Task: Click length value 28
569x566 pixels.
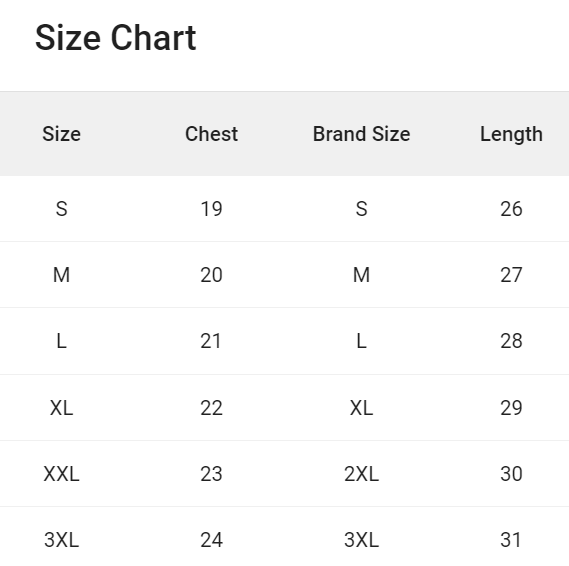Action: pos(511,341)
